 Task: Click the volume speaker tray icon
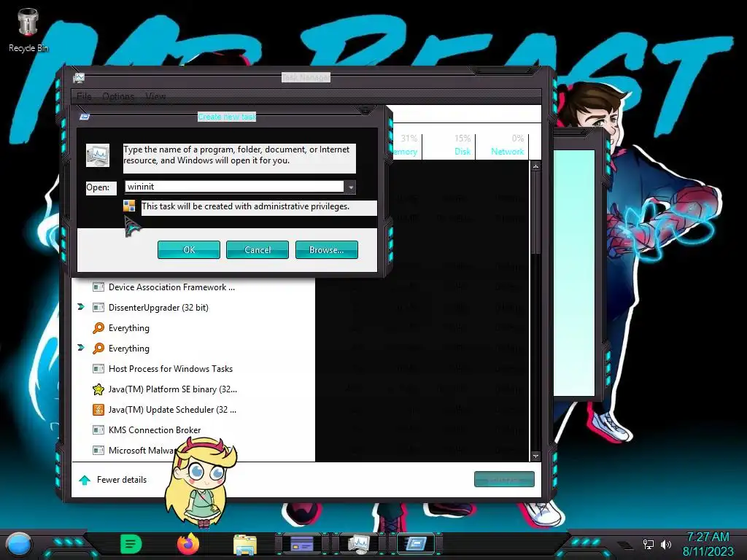click(x=666, y=544)
